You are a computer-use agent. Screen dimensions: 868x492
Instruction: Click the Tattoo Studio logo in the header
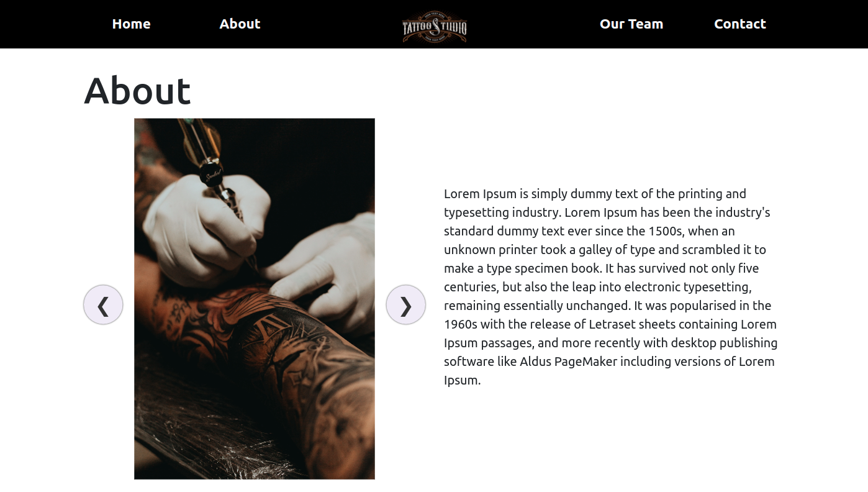click(435, 27)
